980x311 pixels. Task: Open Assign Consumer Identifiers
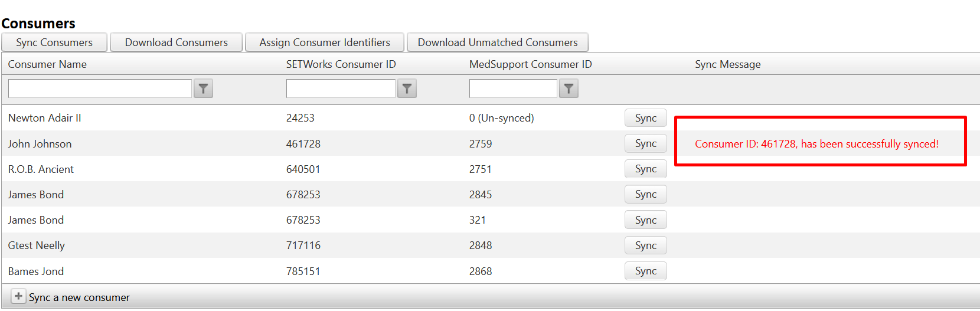(x=325, y=42)
